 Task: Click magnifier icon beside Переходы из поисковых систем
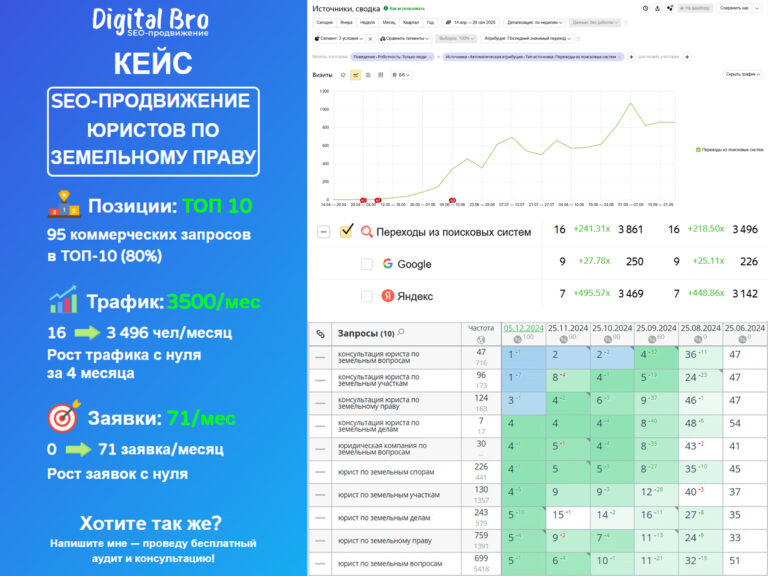[366, 231]
